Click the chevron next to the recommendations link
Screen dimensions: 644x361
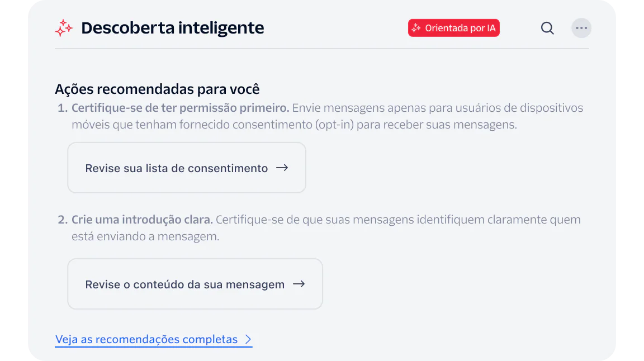click(x=248, y=339)
